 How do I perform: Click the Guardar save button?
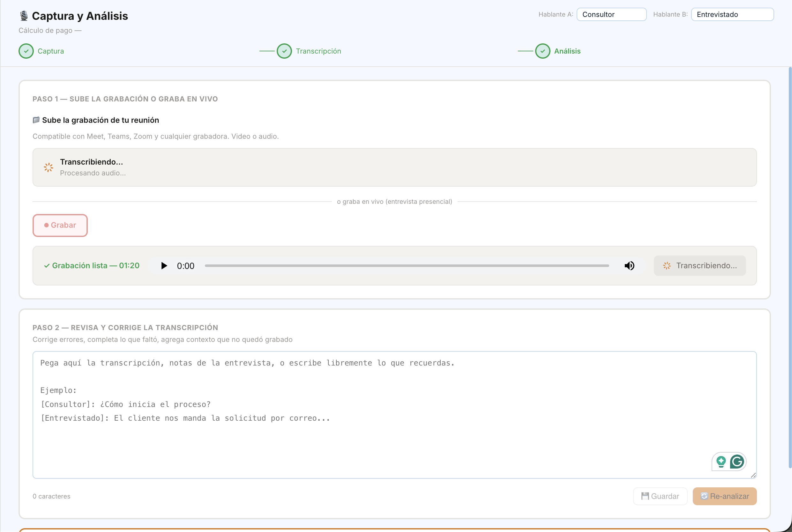coord(660,496)
